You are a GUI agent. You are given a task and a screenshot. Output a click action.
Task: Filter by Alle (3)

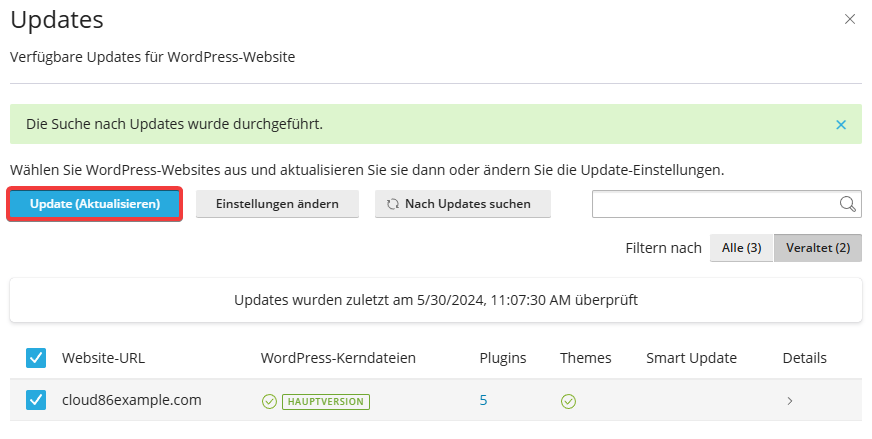click(741, 248)
